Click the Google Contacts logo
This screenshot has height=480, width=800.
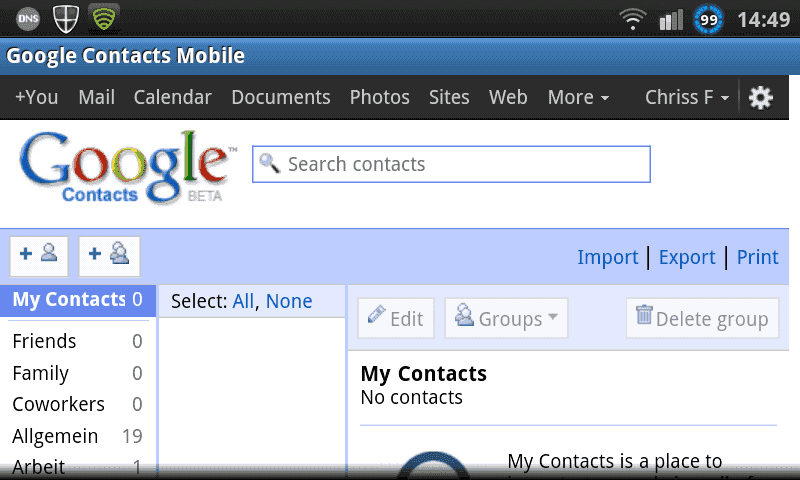[x=128, y=167]
